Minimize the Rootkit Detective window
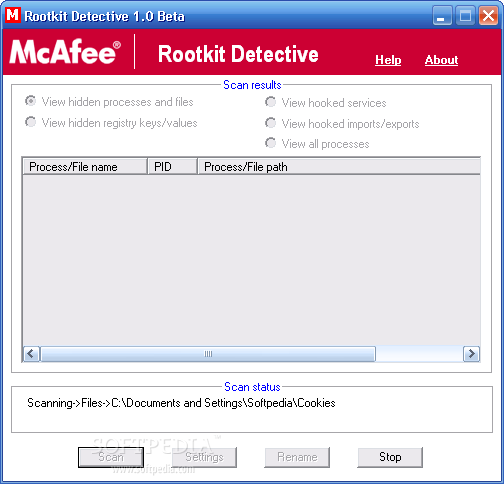The image size is (504, 484). tap(442, 15)
